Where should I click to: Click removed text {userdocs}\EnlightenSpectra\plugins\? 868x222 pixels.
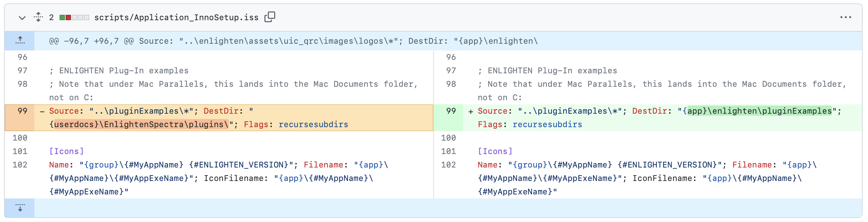click(139, 125)
